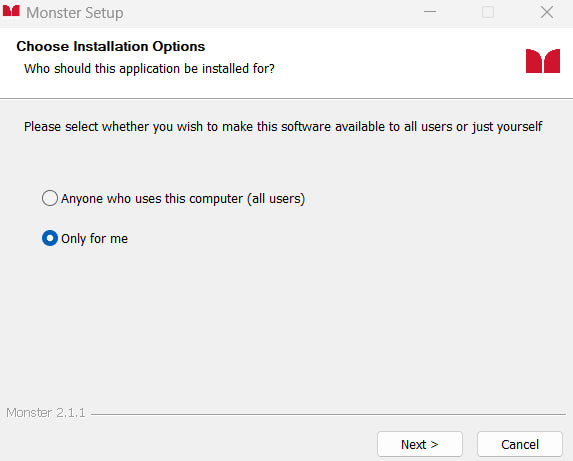The image size is (573, 461).
Task: Click the blank grey area below radio options
Action: 286,321
